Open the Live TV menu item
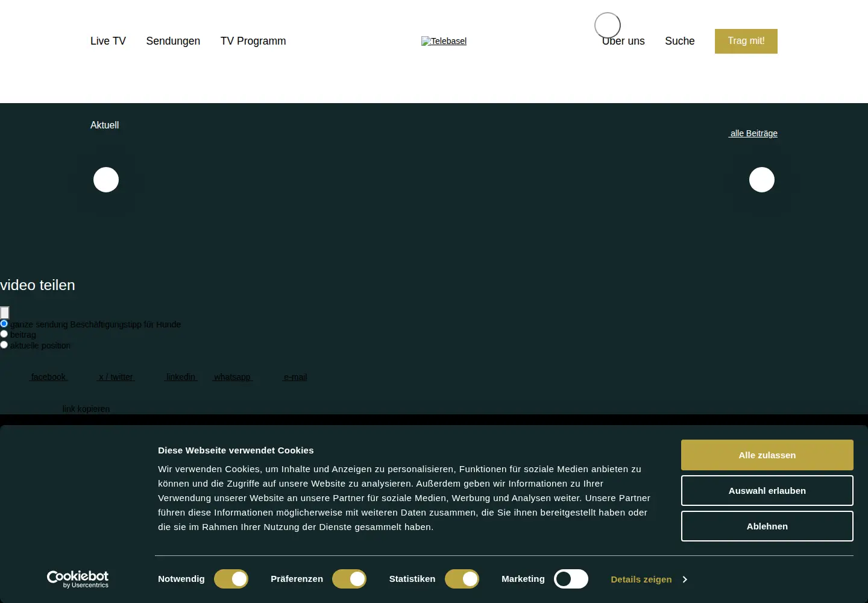 tap(108, 41)
